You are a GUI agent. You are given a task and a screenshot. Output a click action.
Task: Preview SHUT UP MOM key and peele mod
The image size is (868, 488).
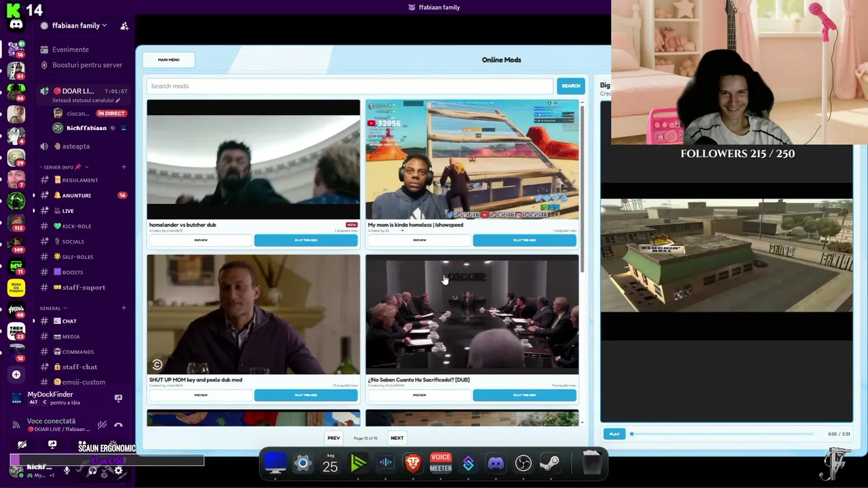click(201, 395)
